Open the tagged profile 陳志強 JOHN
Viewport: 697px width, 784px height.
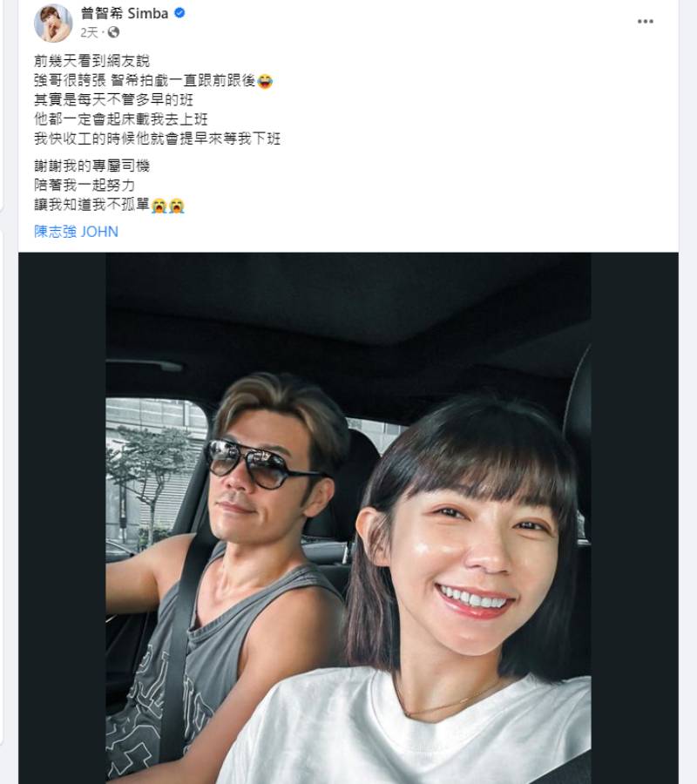(76, 232)
